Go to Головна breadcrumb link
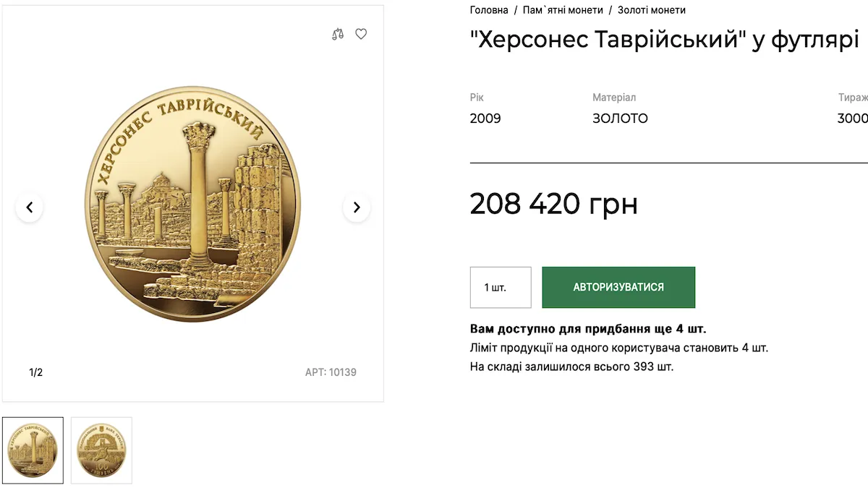The height and width of the screenshot is (488, 868). click(x=489, y=10)
